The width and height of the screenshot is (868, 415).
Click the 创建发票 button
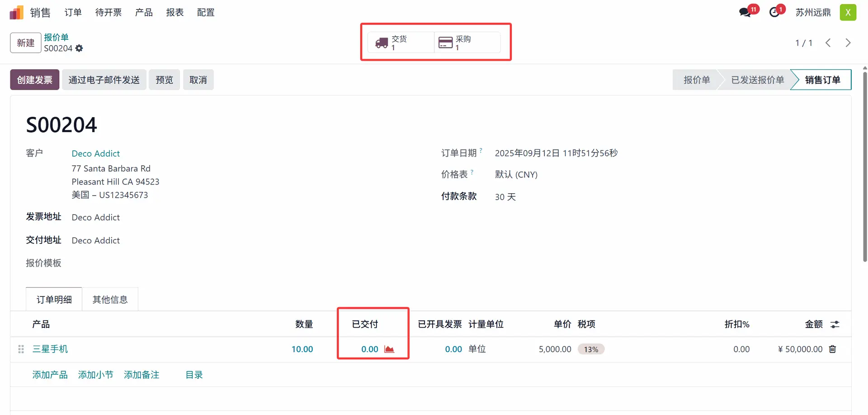coord(35,80)
